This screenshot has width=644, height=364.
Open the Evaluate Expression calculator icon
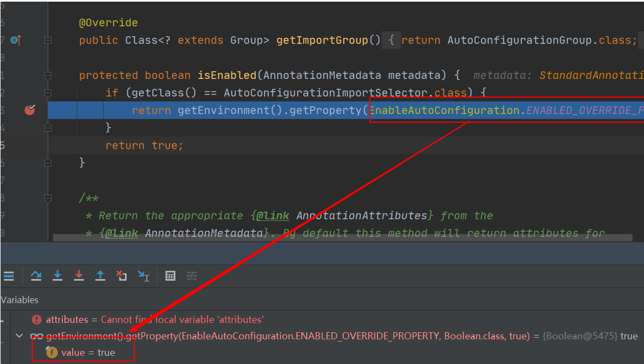170,276
